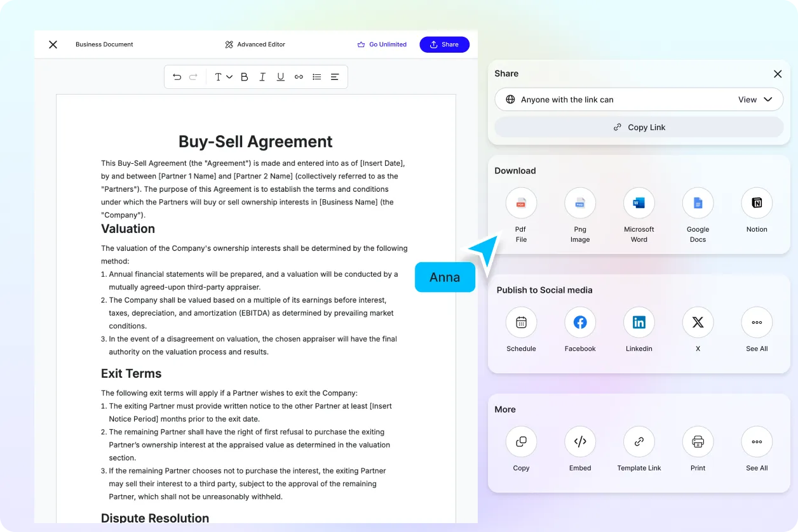
Task: Enable underline text formatting
Action: tap(280, 76)
